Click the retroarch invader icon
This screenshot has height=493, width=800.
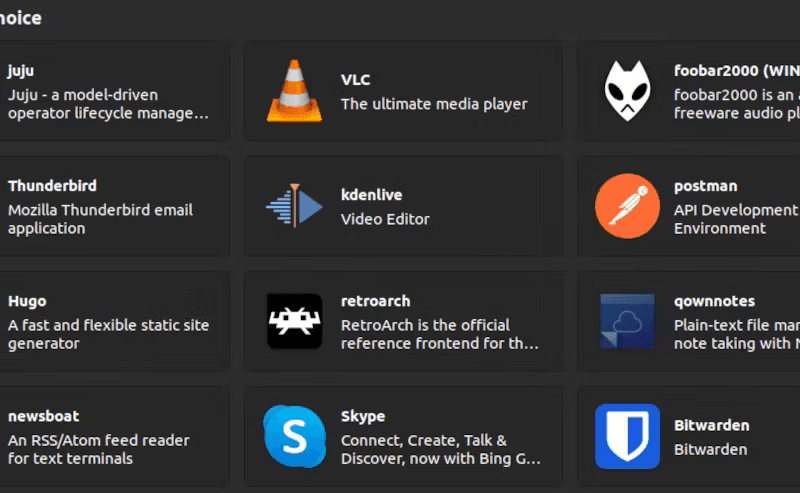click(x=294, y=321)
